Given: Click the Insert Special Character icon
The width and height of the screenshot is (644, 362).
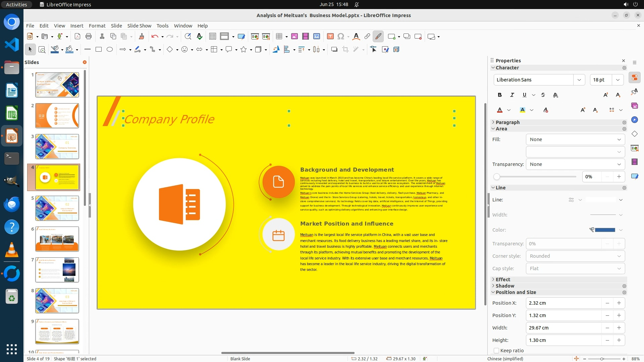Looking at the screenshot, I should [341, 37].
